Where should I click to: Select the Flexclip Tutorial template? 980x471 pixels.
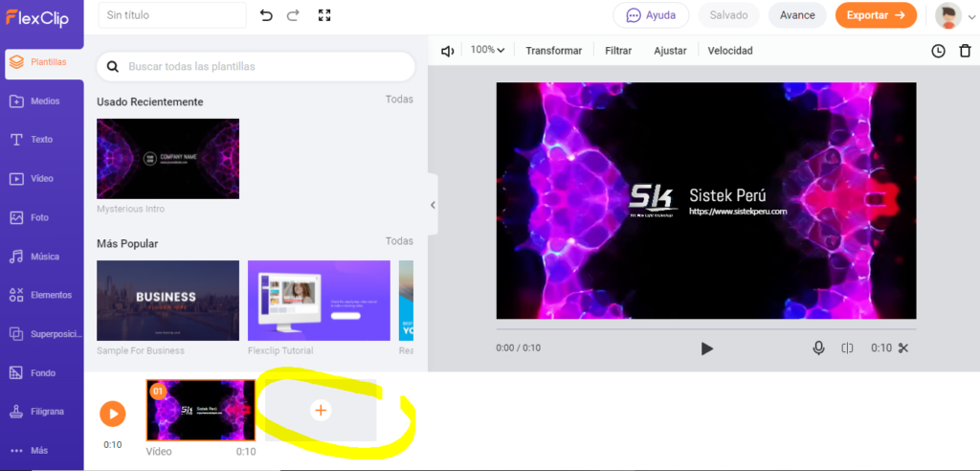click(x=319, y=301)
